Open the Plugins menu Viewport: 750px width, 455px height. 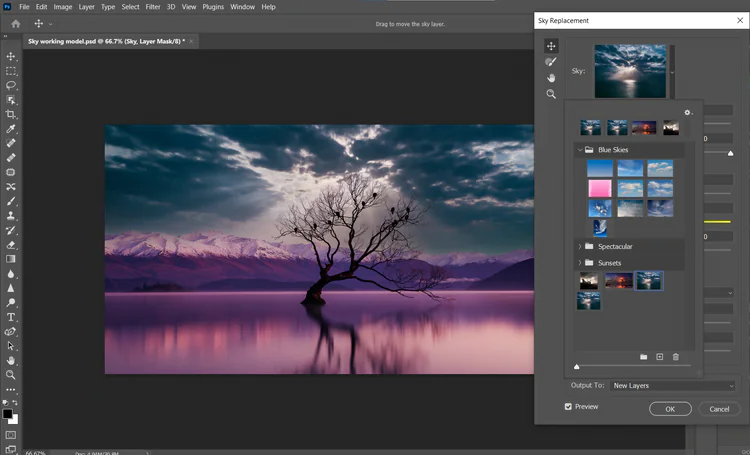[214, 7]
